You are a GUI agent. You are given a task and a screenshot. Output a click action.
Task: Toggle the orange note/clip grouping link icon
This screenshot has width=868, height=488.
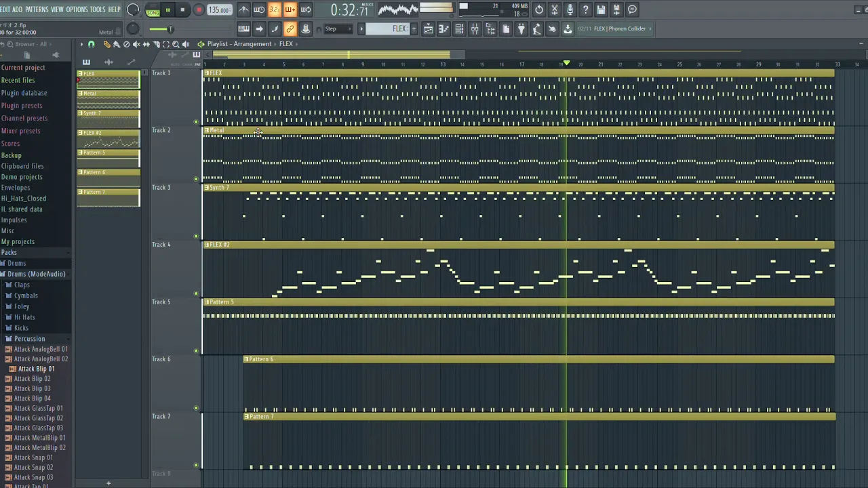290,28
